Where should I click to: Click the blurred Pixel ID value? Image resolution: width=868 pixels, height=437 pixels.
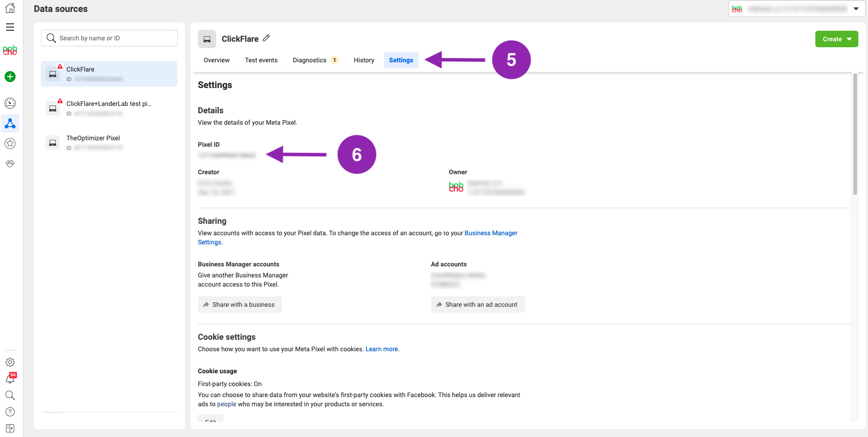[x=227, y=155]
